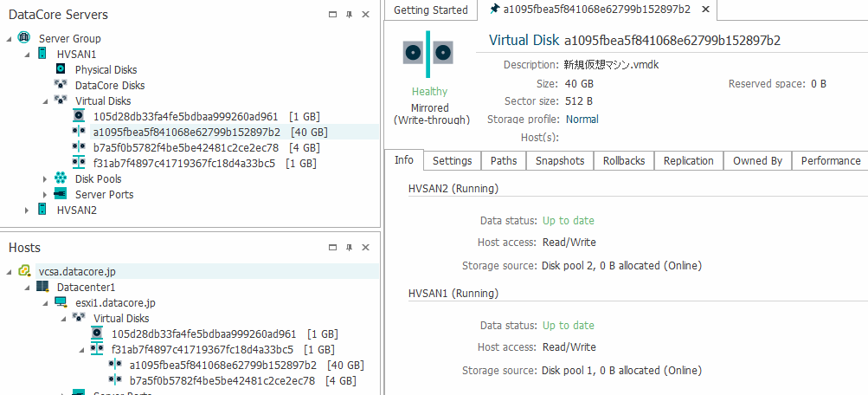Click the esxi1.datacore.jp host icon

pos(61,302)
